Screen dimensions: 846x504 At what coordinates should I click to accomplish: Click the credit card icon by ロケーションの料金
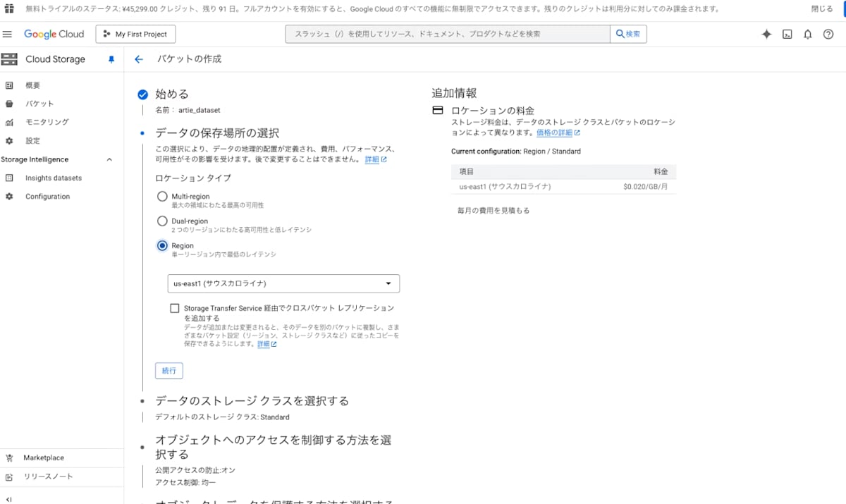(x=438, y=111)
